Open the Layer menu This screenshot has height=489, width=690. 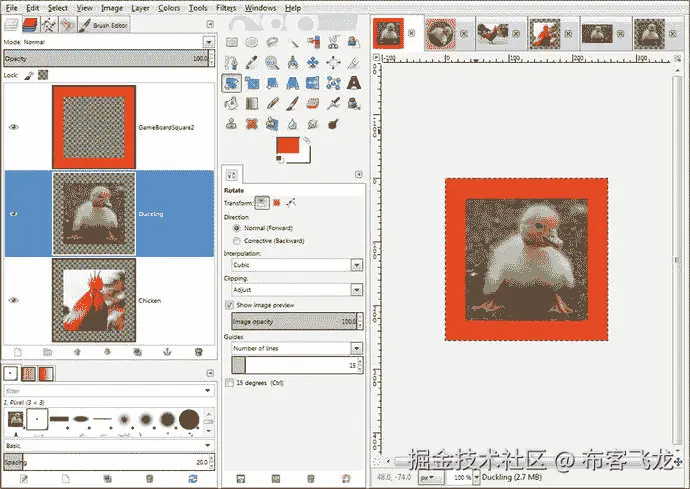tap(140, 8)
